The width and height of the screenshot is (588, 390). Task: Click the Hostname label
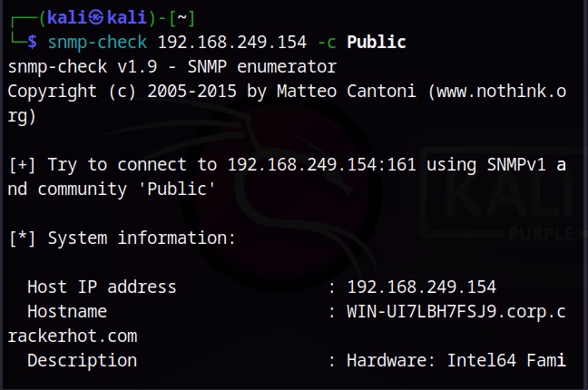click(67, 312)
